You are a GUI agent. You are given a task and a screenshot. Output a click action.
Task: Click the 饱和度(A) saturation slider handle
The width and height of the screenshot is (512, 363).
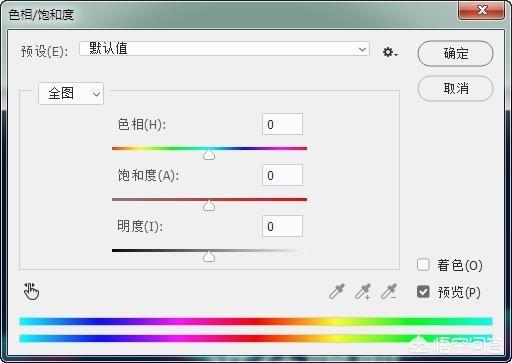[209, 206]
